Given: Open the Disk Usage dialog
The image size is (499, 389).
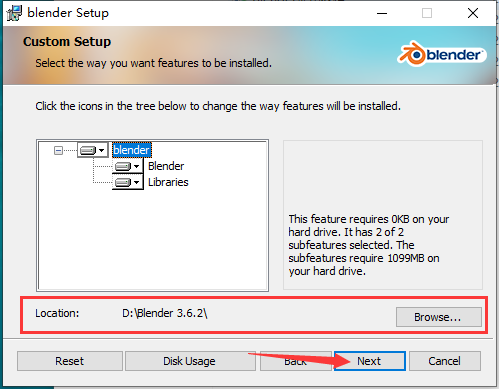Looking at the screenshot, I should [x=189, y=361].
